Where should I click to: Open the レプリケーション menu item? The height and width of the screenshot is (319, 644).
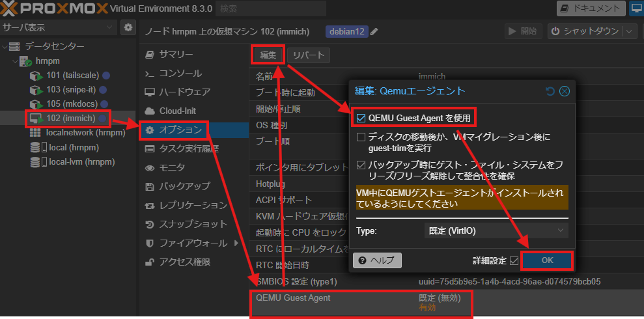click(193, 205)
